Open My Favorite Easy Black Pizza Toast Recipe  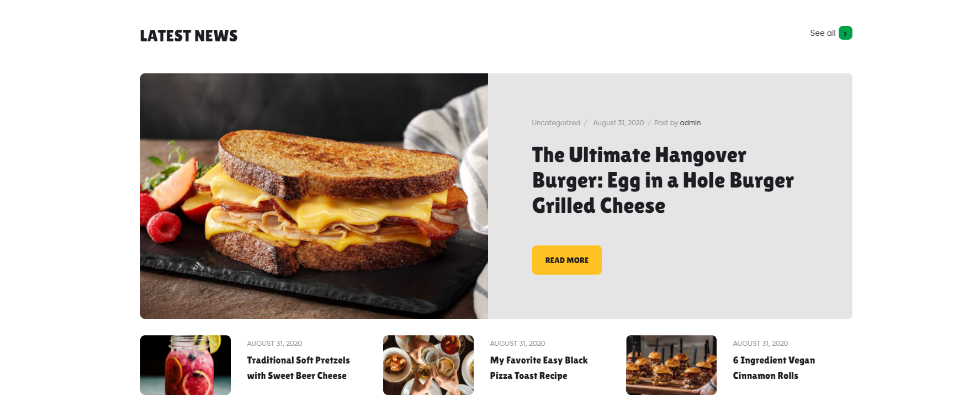pos(539,368)
